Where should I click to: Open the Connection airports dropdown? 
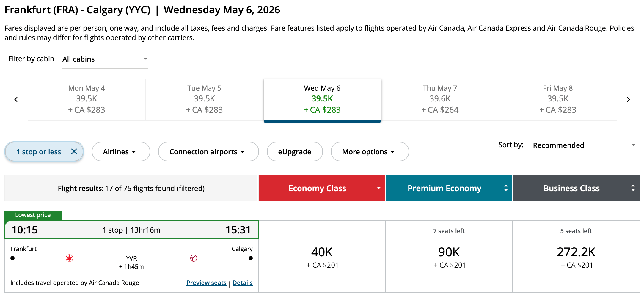[x=208, y=152]
